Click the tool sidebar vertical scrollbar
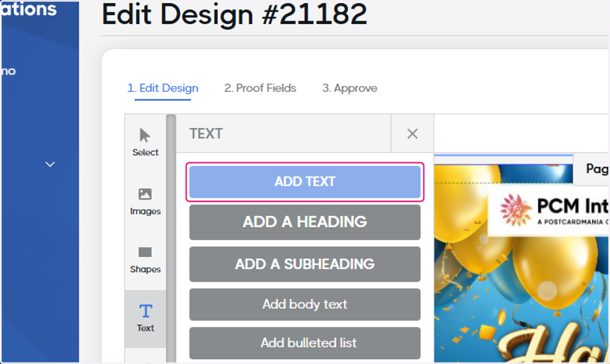Image resolution: width=610 pixels, height=364 pixels. point(171,239)
